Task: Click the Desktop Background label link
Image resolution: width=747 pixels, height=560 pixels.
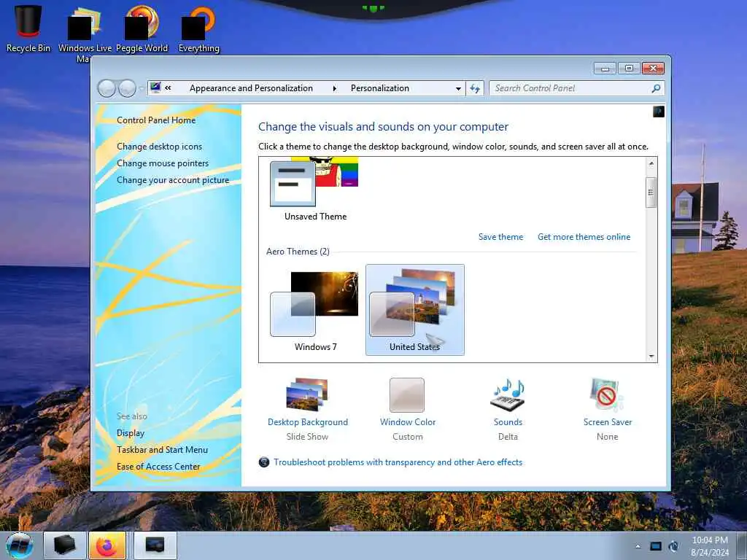Action: click(x=308, y=422)
